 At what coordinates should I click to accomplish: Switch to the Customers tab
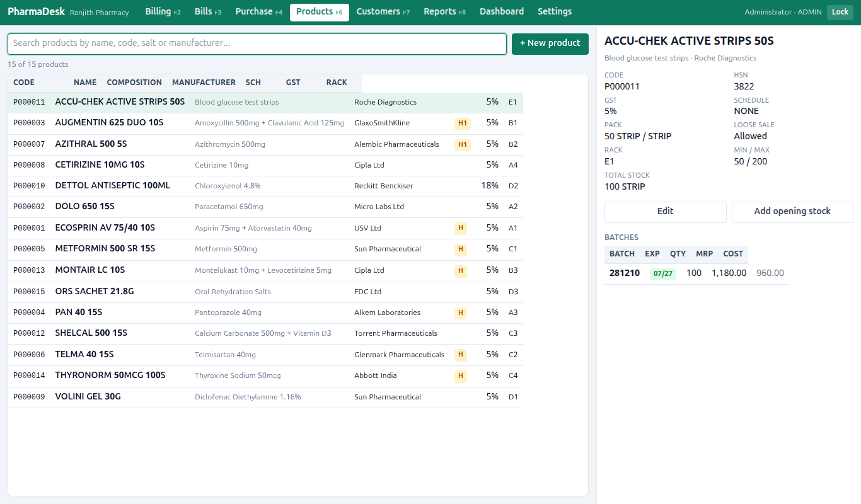coord(383,12)
